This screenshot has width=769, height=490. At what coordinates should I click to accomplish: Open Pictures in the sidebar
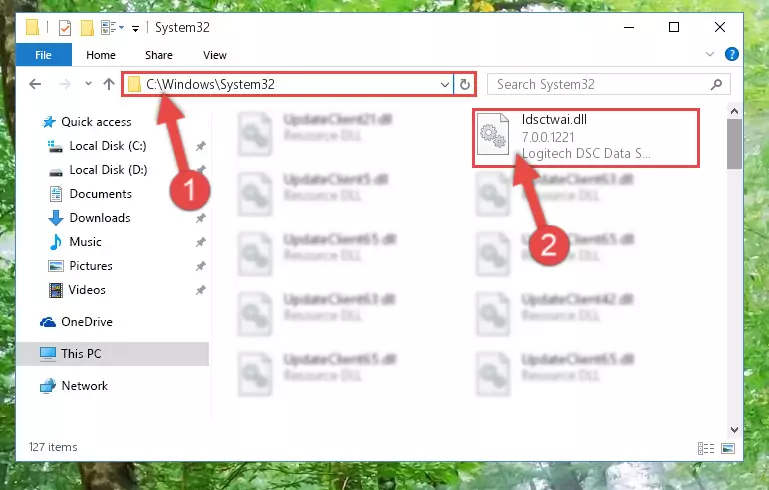(81, 266)
